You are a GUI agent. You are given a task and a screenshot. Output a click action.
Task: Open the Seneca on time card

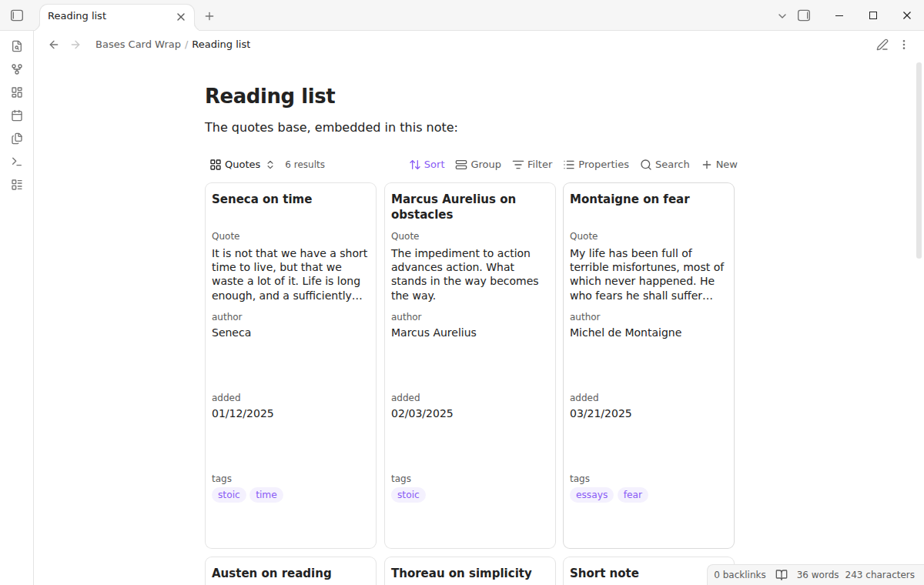[x=290, y=366]
